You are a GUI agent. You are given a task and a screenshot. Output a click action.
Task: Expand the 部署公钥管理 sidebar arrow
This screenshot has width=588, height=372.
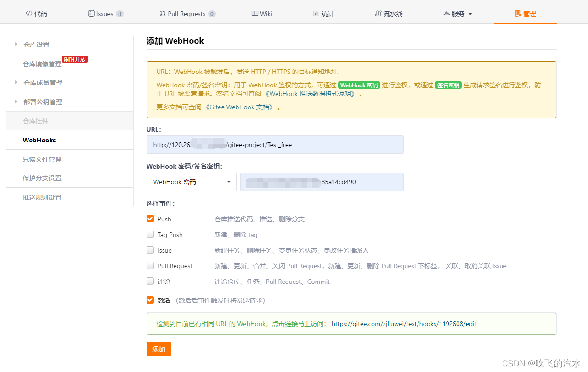click(16, 101)
